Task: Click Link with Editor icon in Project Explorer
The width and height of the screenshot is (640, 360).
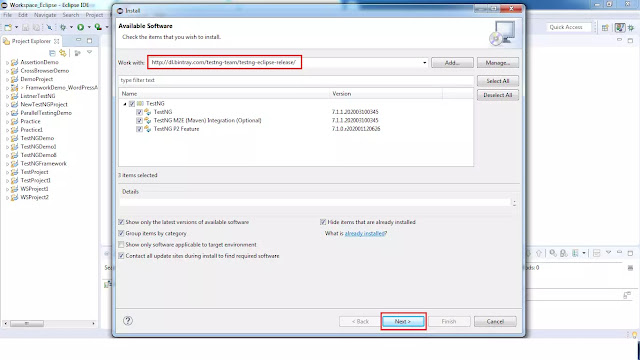Action: [x=62, y=53]
